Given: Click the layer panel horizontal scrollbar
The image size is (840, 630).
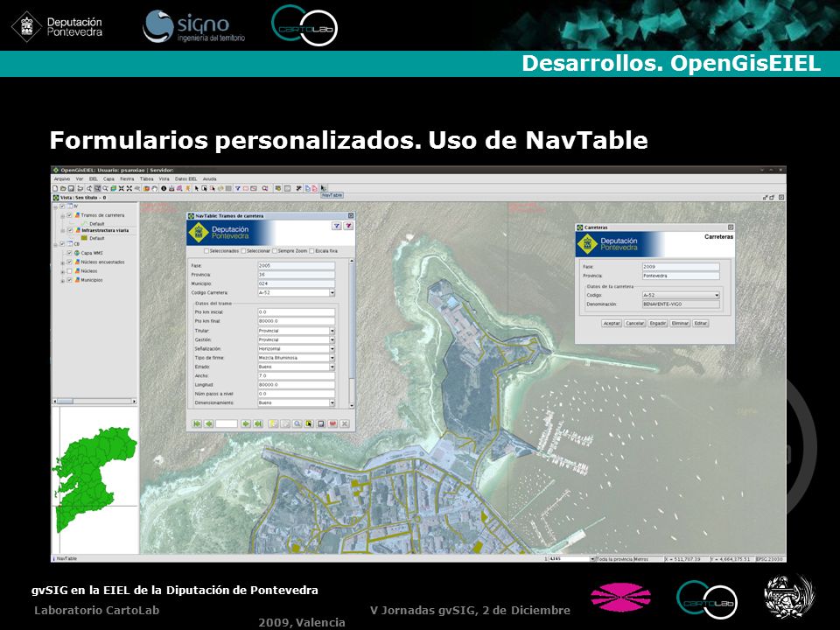Looking at the screenshot, I should point(94,401).
